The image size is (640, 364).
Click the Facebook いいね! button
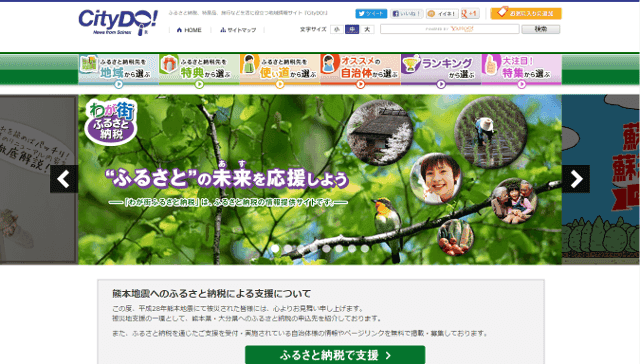[407, 13]
